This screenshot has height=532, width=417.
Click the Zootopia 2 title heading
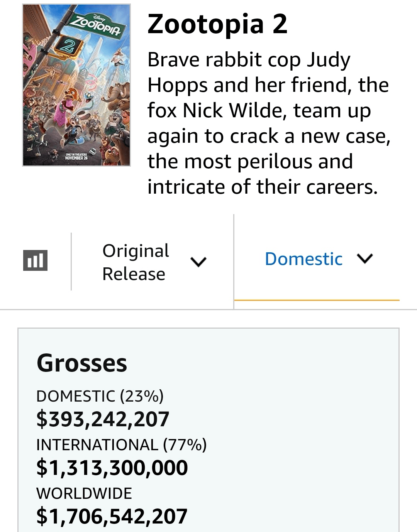[217, 24]
